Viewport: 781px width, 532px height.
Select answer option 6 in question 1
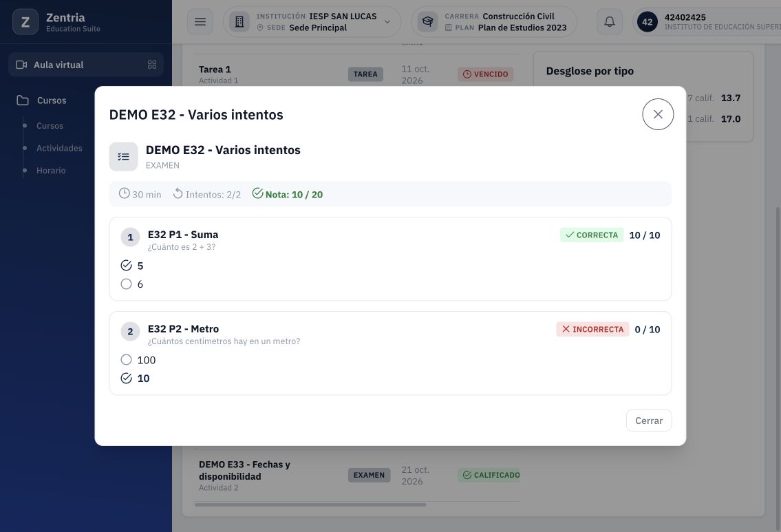pos(132,284)
